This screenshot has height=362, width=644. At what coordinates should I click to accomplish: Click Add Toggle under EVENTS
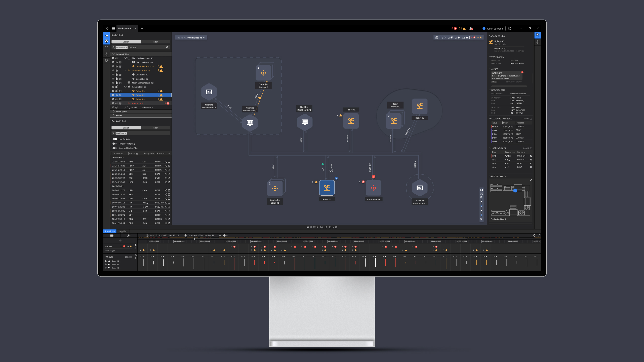[110, 251]
